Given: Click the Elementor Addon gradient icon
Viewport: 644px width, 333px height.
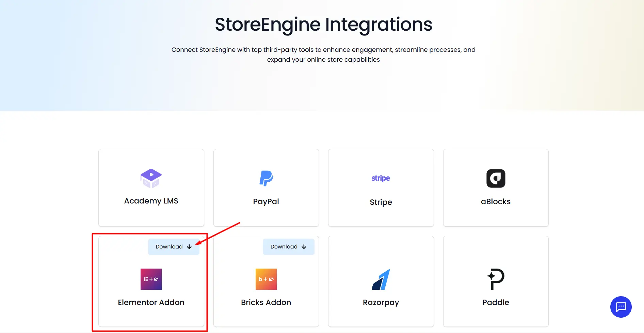Looking at the screenshot, I should pos(151,279).
